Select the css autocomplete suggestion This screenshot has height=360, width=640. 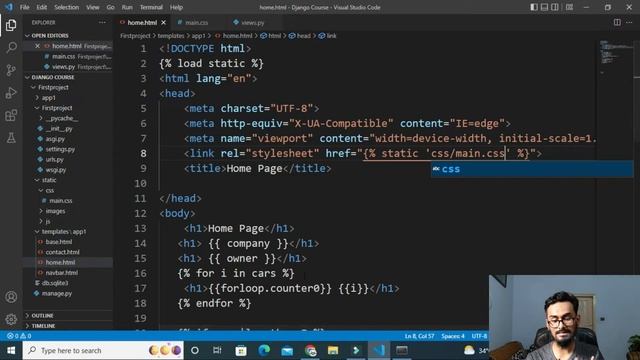pyautogui.click(x=532, y=169)
